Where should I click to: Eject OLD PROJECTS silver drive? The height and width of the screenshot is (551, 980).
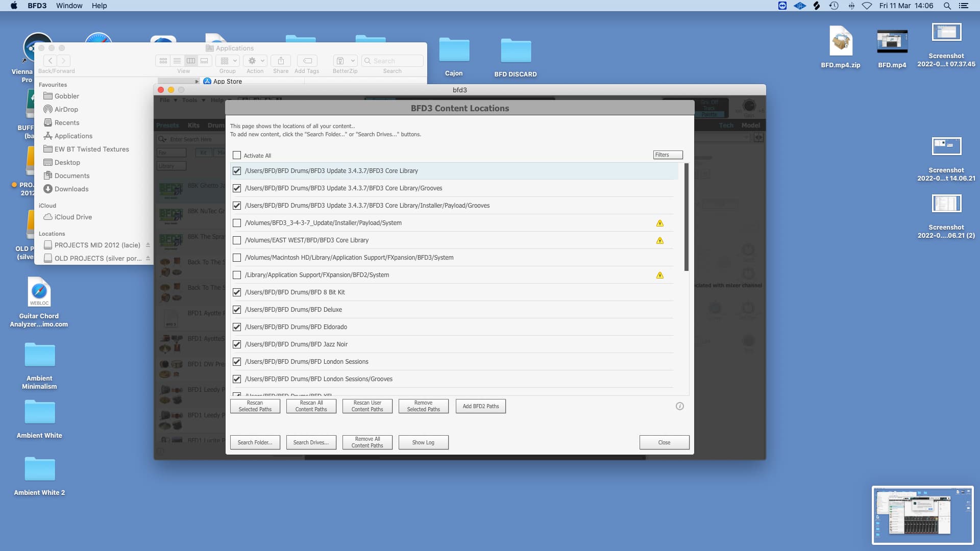[x=148, y=258]
